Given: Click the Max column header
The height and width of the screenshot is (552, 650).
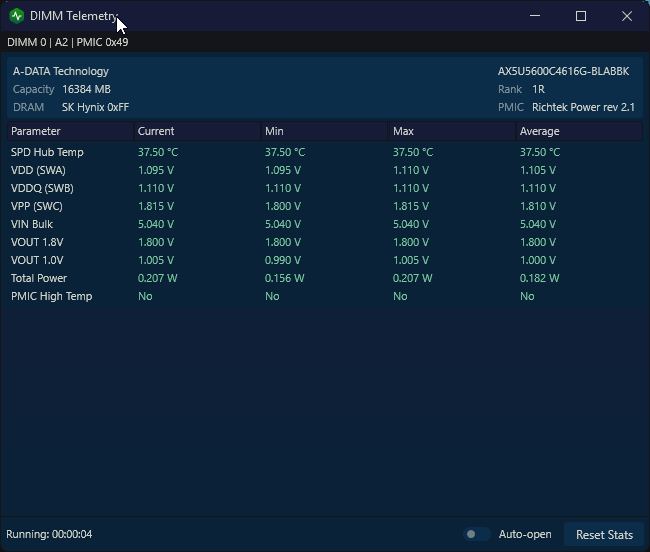Looking at the screenshot, I should [452, 131].
